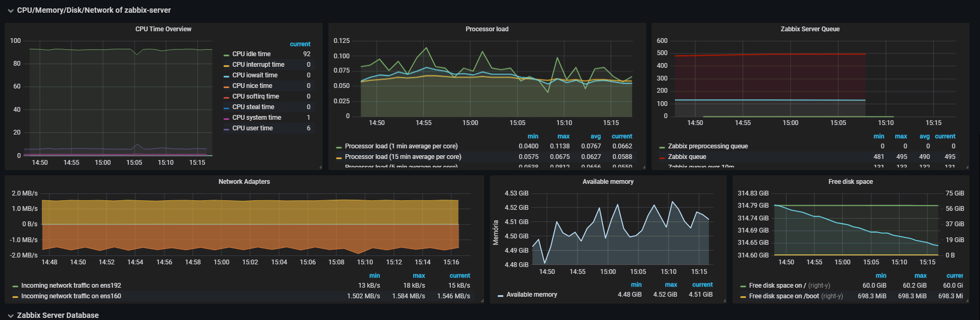Click red color swatch of Zabbix queue

662,157
